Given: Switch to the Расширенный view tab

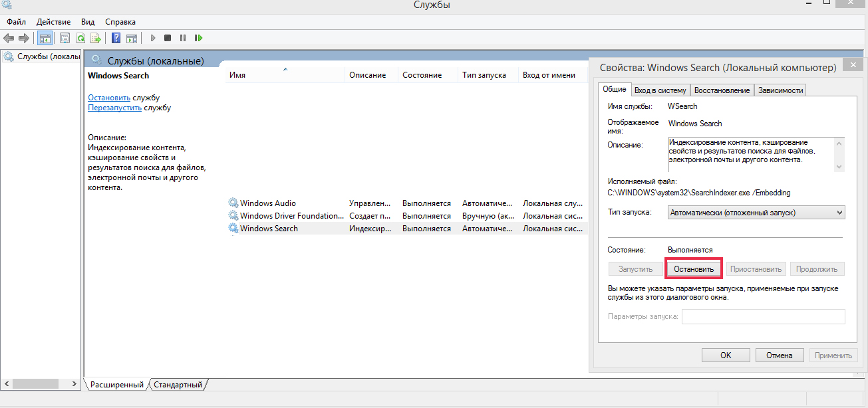Looking at the screenshot, I should point(117,385).
